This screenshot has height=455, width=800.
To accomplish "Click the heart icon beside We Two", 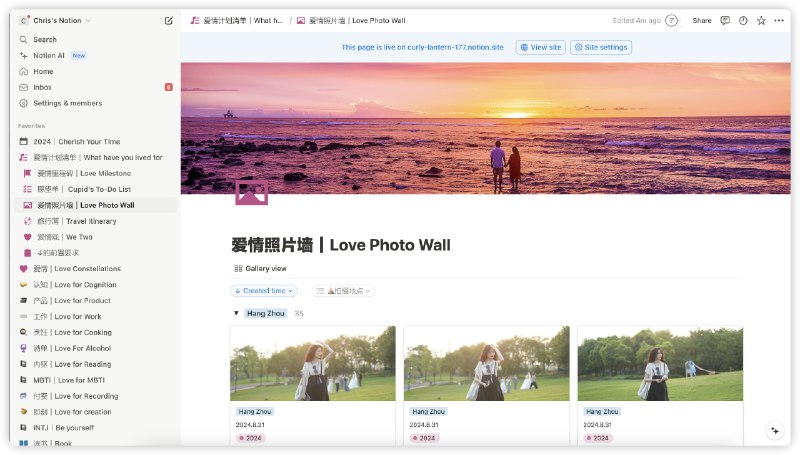I will 28,237.
